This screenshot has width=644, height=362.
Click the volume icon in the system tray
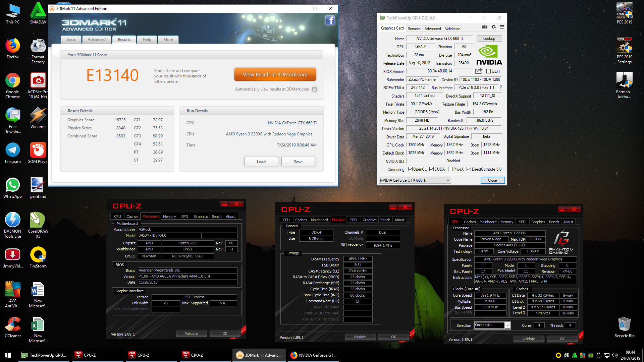click(614, 355)
